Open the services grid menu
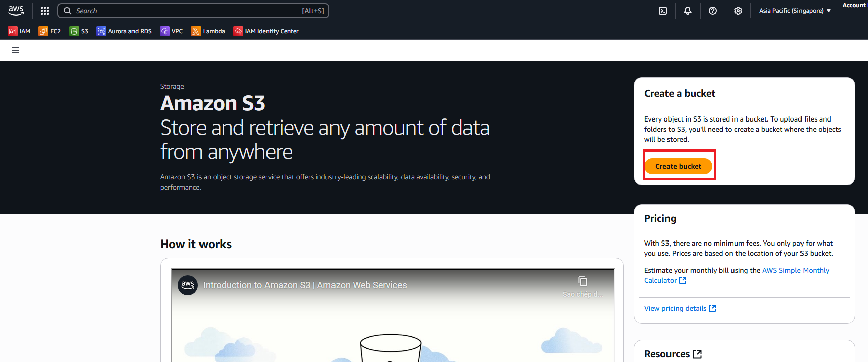868x362 pixels. [x=45, y=11]
